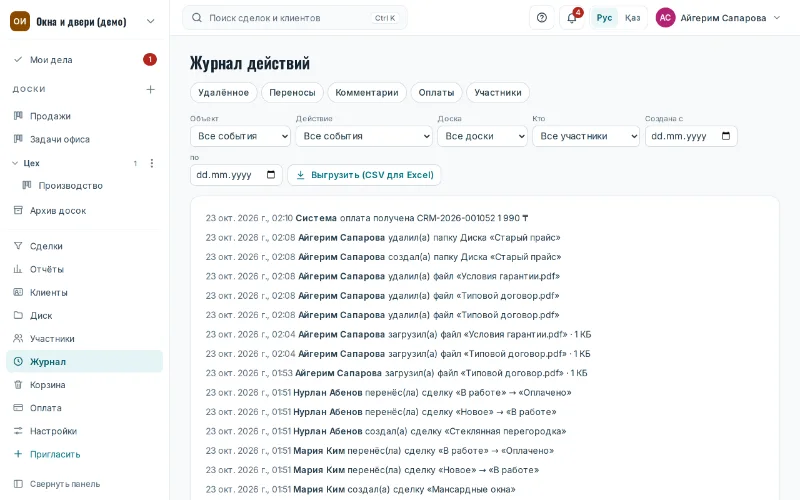Filter journal by Удалённое chip
This screenshot has width=800, height=500.
click(223, 92)
